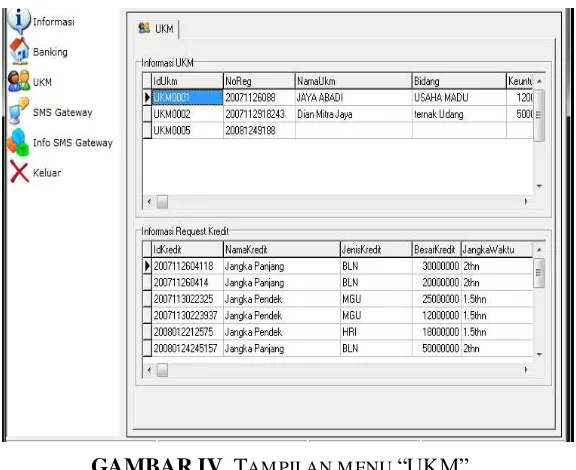Click the red X Keluar icon

pos(19,172)
